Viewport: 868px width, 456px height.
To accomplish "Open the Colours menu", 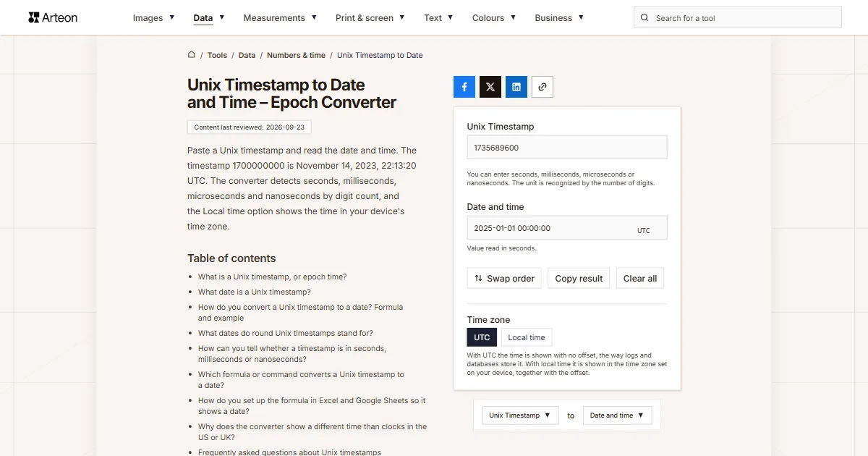I will point(494,17).
